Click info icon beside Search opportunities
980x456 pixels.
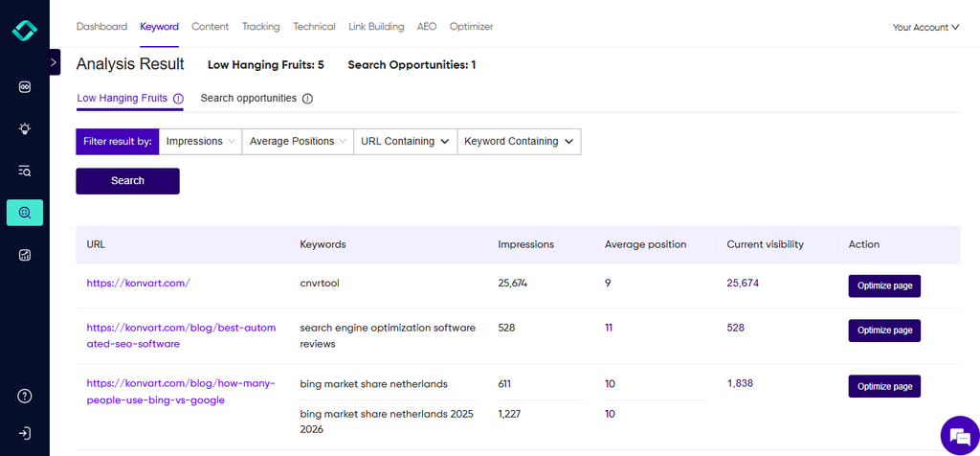[307, 99]
